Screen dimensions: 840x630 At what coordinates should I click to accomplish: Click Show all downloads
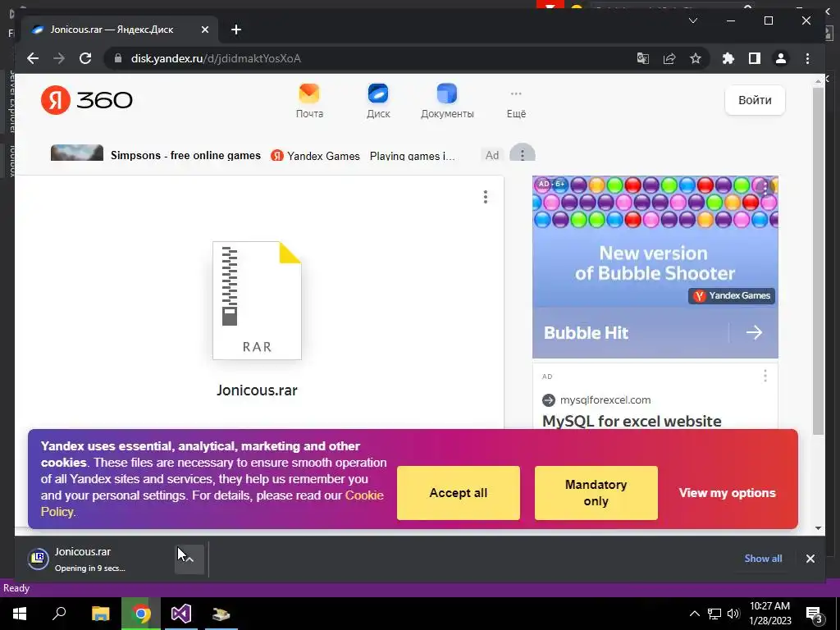tap(763, 558)
